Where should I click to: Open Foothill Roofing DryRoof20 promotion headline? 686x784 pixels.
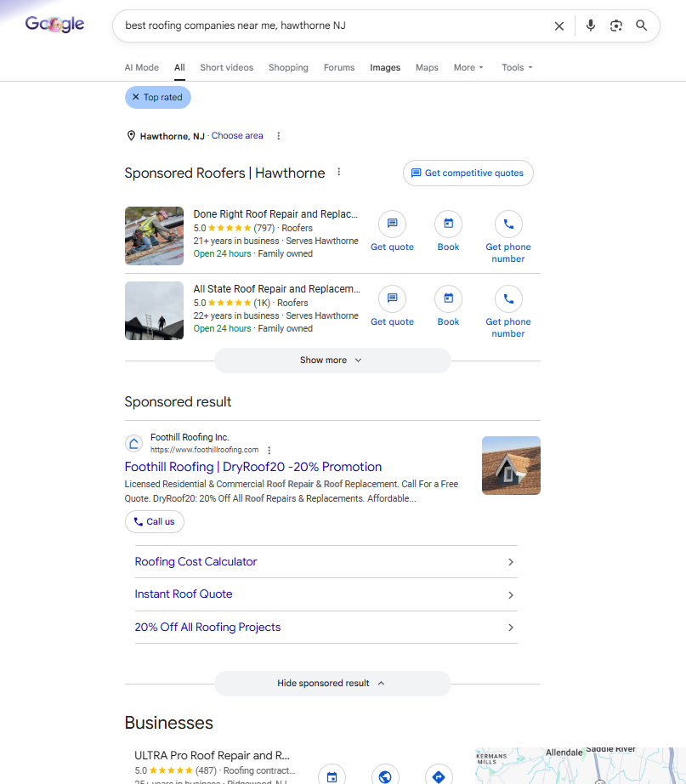coord(253,467)
